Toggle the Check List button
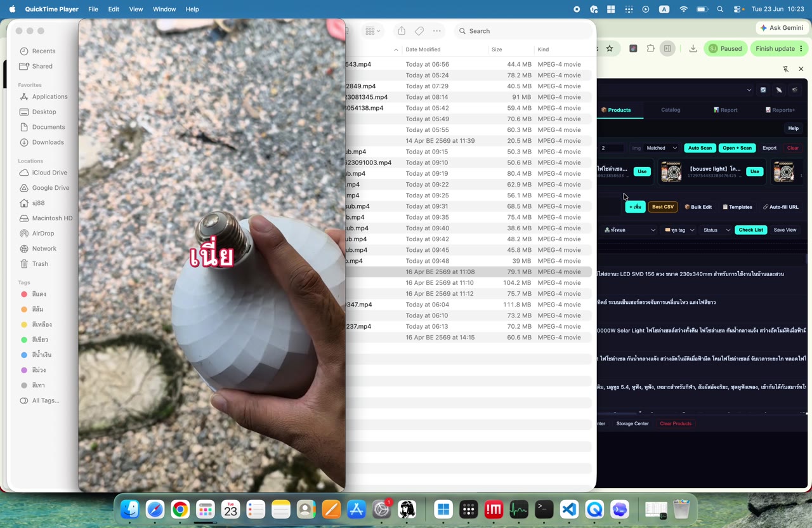The image size is (812, 528). [x=750, y=230]
